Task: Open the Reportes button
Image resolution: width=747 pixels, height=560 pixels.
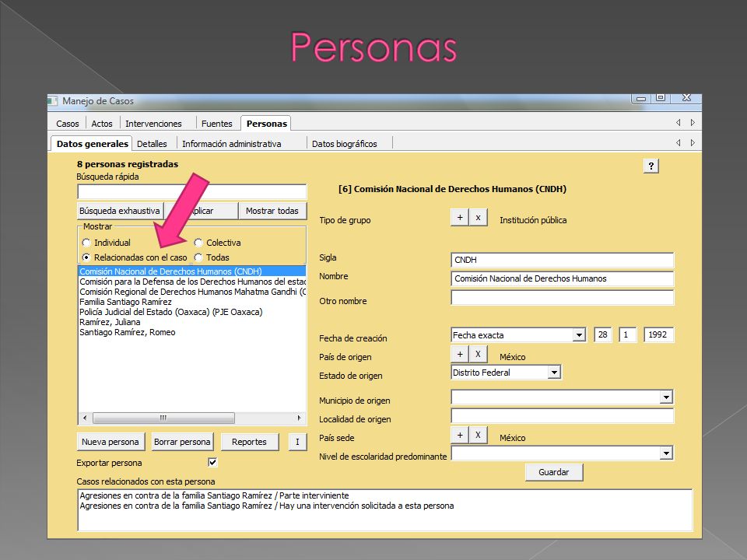Action: click(x=249, y=442)
